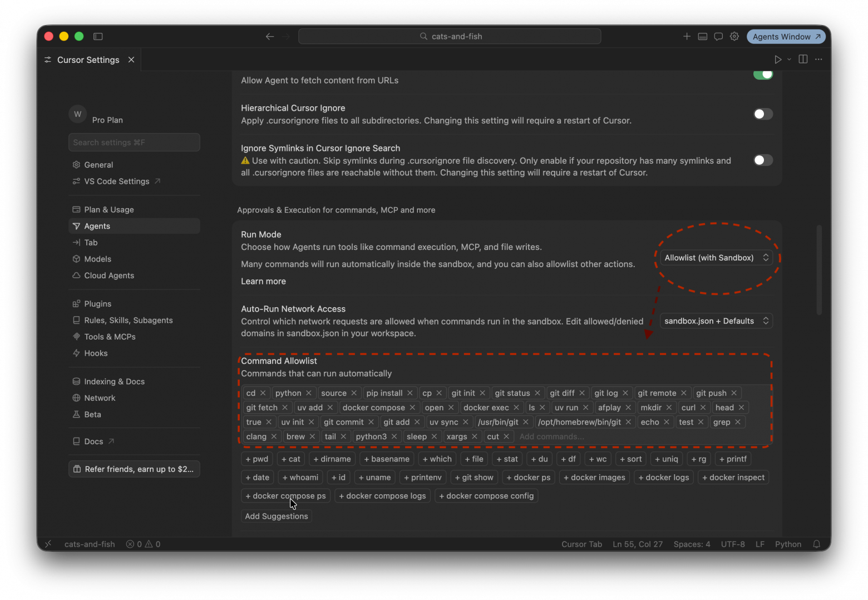Image resolution: width=868 pixels, height=600 pixels.
Task: Open Cloud Agents settings
Action: (134, 276)
